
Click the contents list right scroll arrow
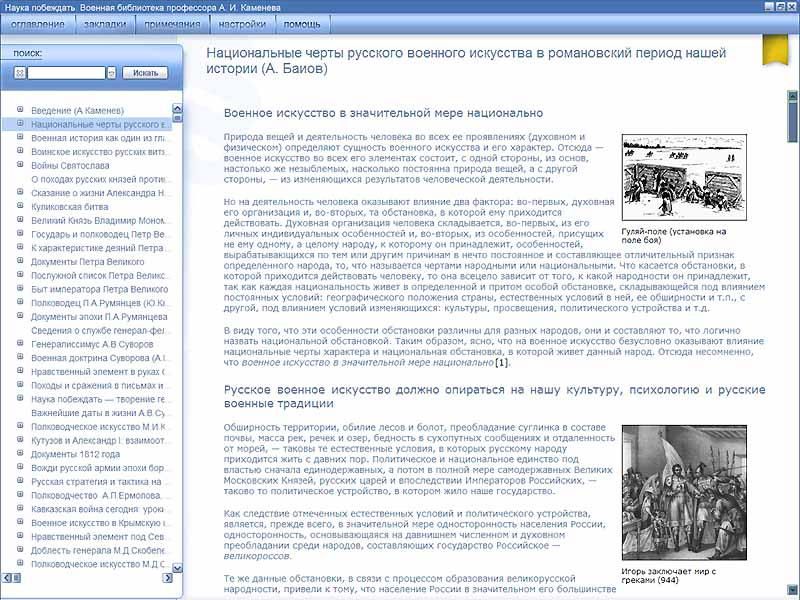[x=169, y=579]
